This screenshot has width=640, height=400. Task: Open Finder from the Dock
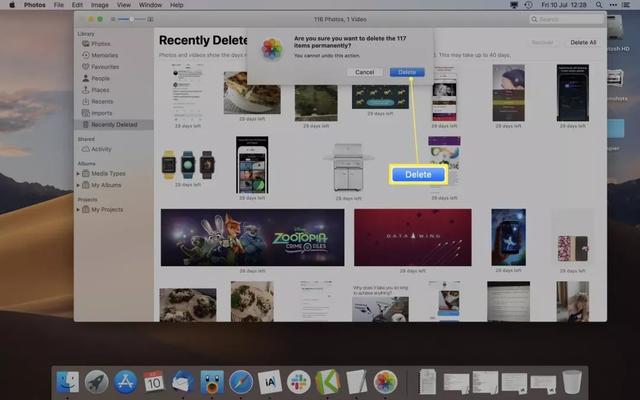(x=67, y=382)
